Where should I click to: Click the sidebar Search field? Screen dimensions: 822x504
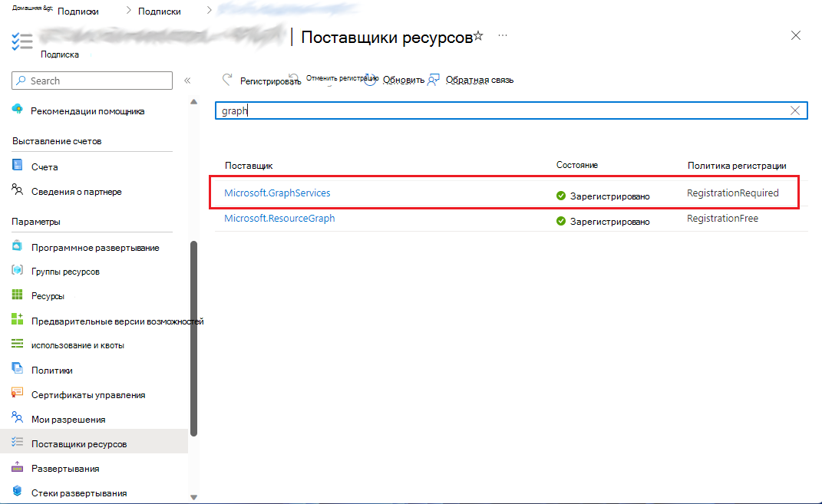(92, 80)
